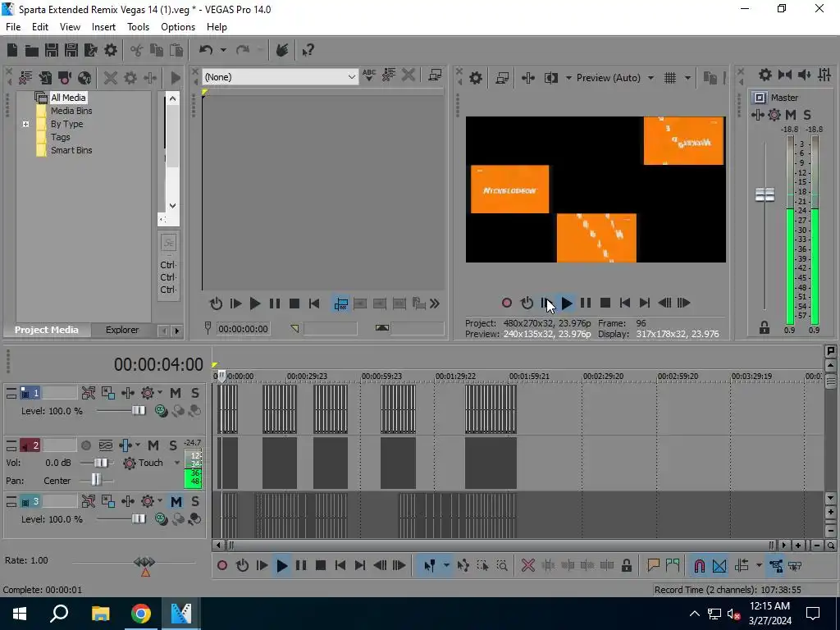Open Track FX icon on track 3
The image size is (840, 630).
(x=148, y=502)
